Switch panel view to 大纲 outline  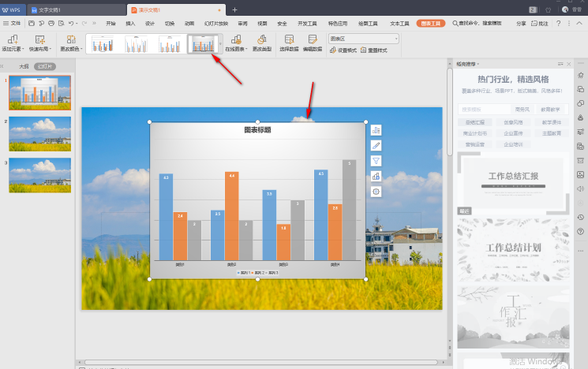click(x=24, y=67)
